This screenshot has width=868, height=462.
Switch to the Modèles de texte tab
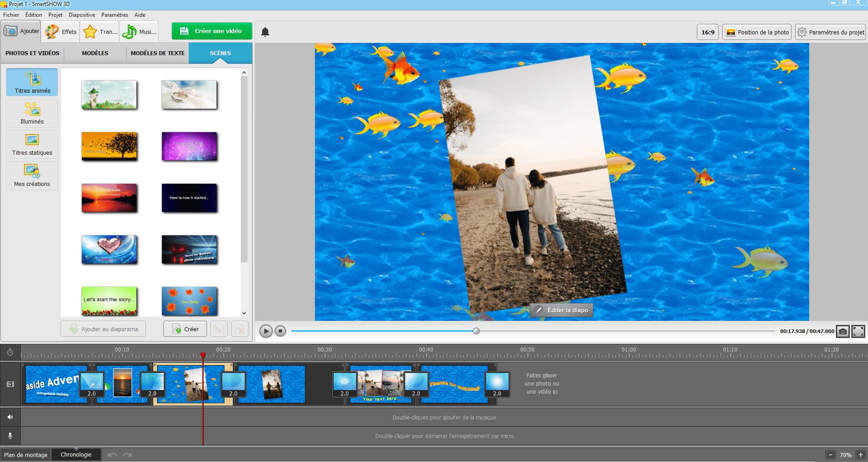point(157,53)
